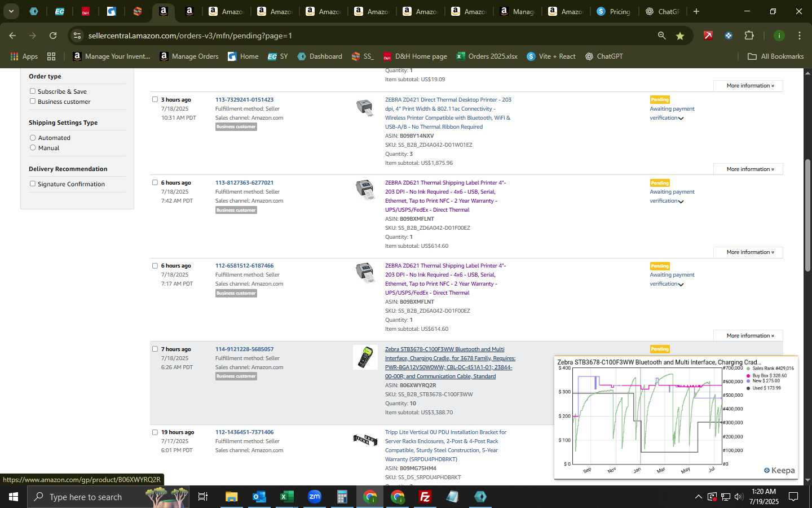Check the Subscribe & Save filter
Screen dimensions: 812x508
[x=33, y=91]
